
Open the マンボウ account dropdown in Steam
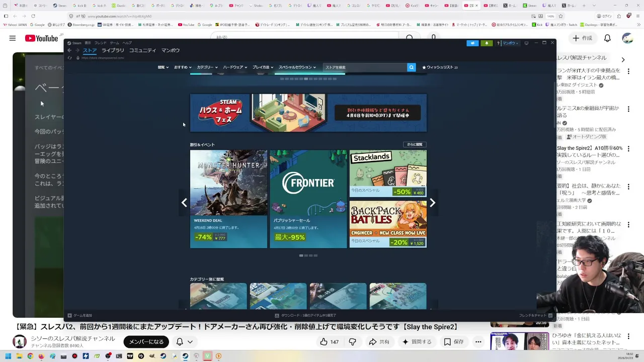[x=510, y=43]
